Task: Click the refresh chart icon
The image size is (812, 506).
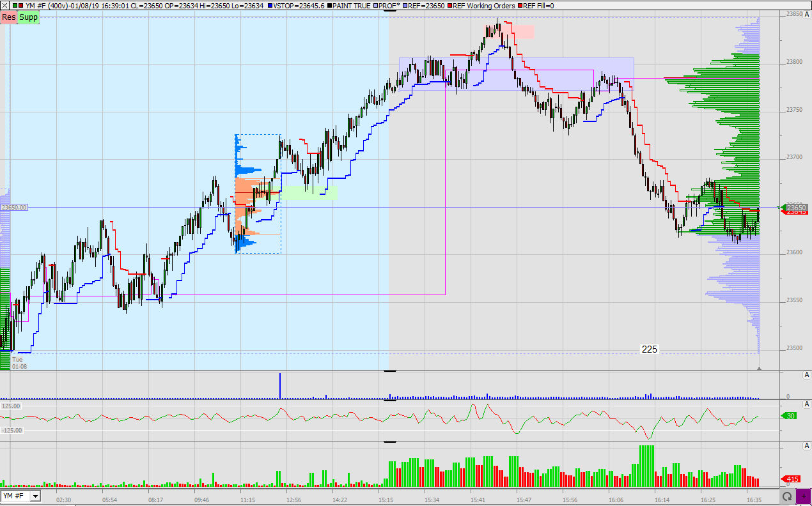Action: (x=787, y=496)
